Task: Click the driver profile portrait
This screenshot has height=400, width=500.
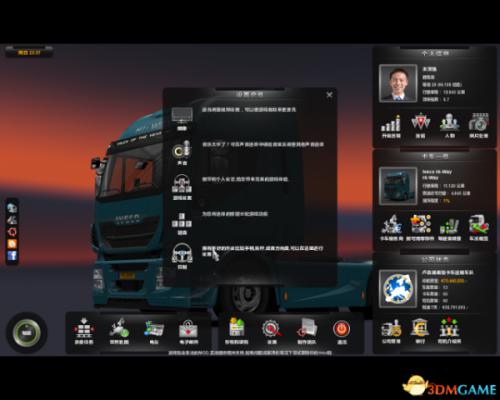Action: tap(398, 83)
